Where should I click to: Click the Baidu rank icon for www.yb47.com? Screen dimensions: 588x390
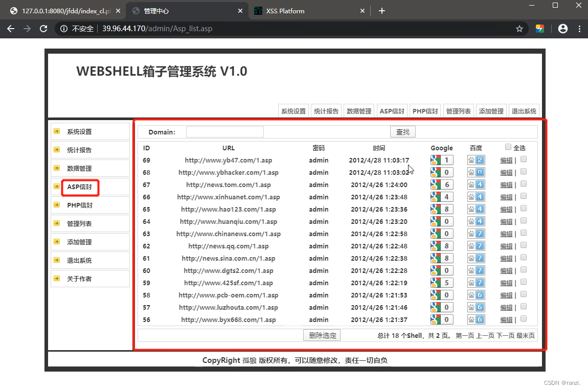tap(476, 160)
